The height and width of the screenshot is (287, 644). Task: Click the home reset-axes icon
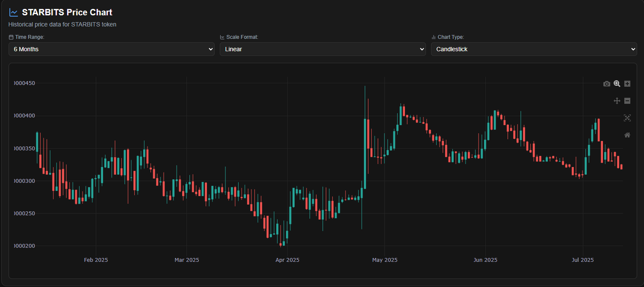pos(627,135)
